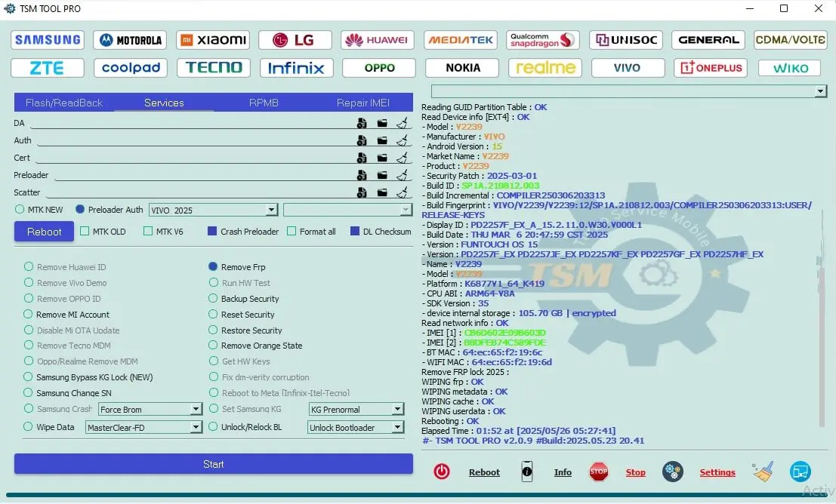Open the empty dropdown beside VIVO 2025
The image size is (836, 504).
[347, 210]
